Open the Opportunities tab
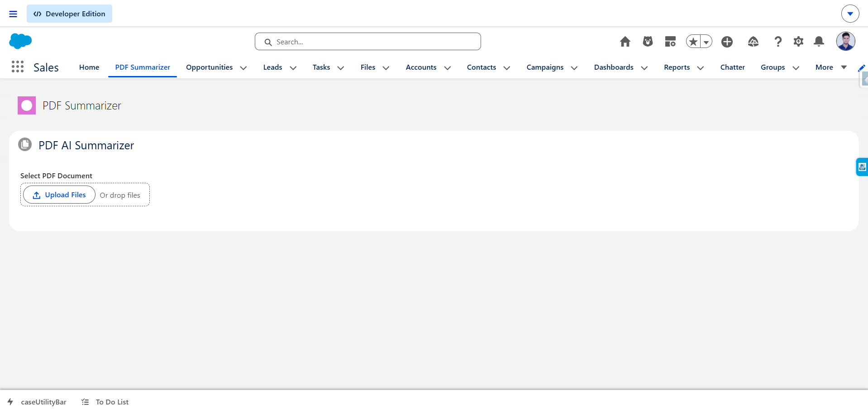This screenshot has width=868, height=409. click(x=209, y=67)
